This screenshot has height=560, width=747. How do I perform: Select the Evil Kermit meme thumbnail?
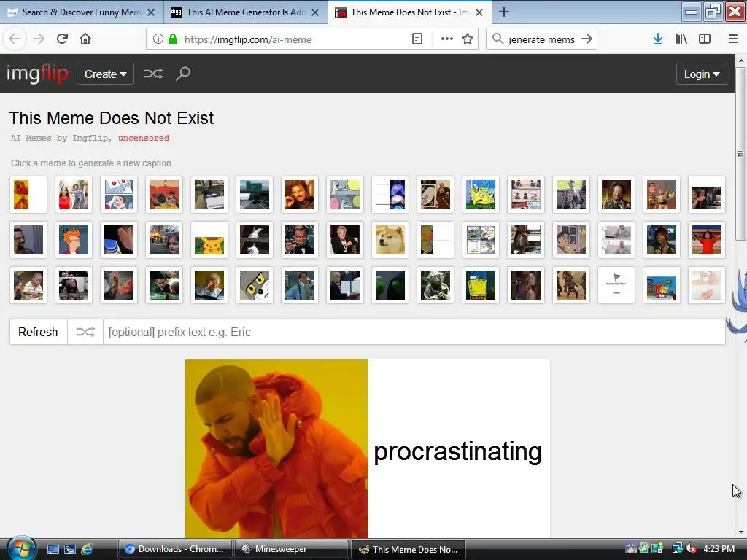390,285
